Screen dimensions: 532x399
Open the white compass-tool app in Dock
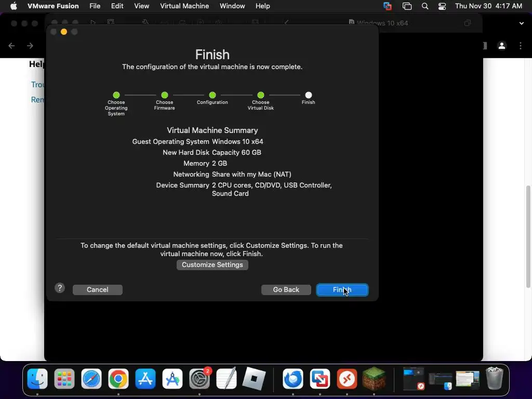point(172,379)
